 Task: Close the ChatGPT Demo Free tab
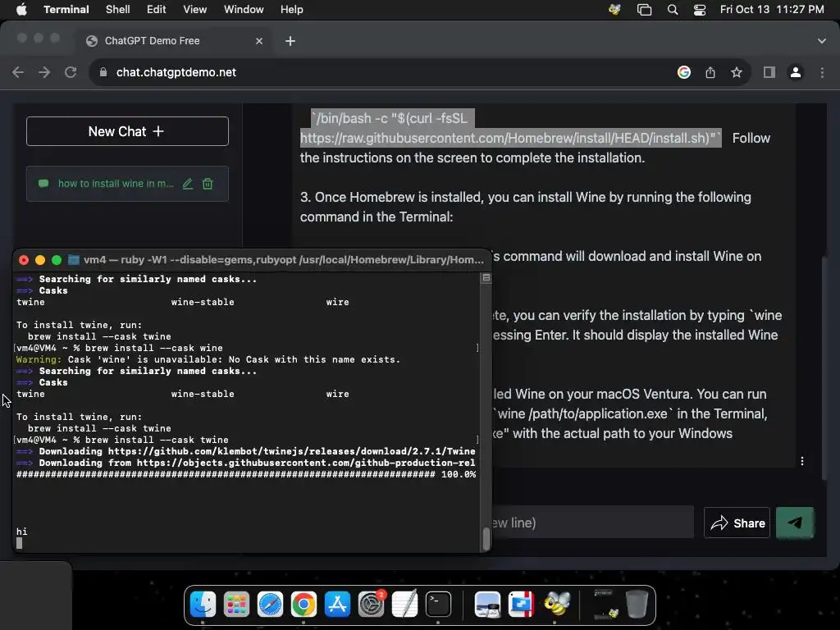point(259,41)
